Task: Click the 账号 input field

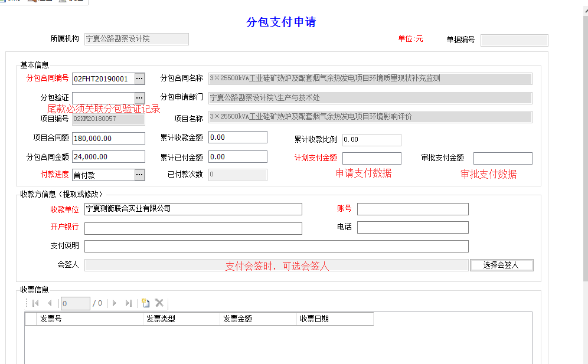Action: [x=413, y=209]
